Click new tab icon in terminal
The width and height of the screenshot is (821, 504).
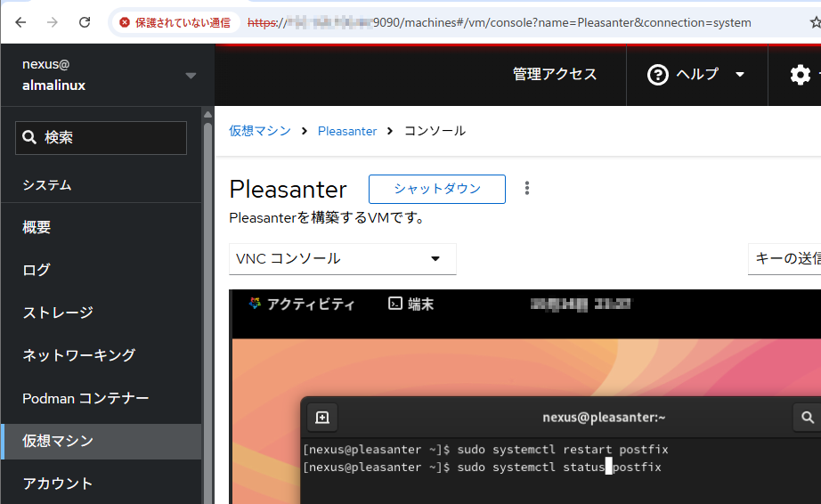[322, 417]
